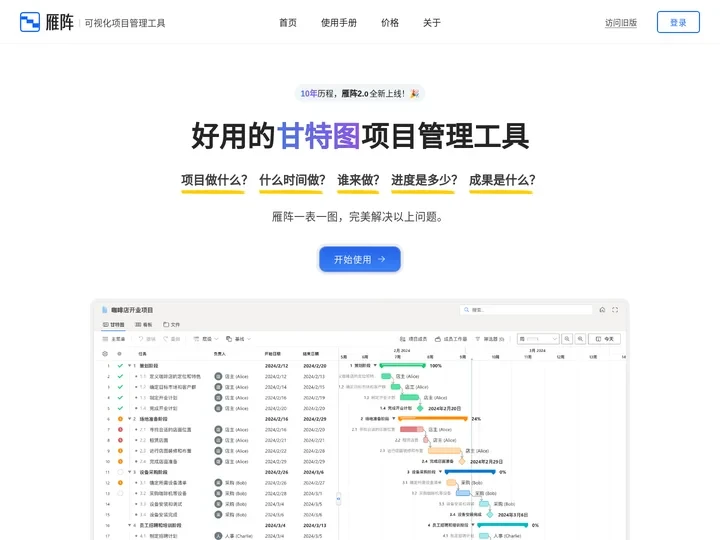This screenshot has width=720, height=540.
Task: Open the 价格 nav item
Action: pos(390,22)
